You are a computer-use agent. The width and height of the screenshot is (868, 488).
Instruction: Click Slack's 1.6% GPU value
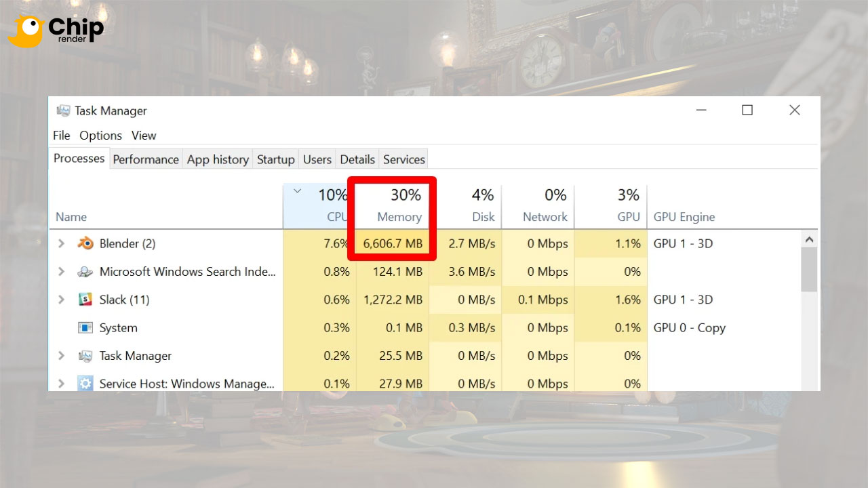pyautogui.click(x=627, y=300)
